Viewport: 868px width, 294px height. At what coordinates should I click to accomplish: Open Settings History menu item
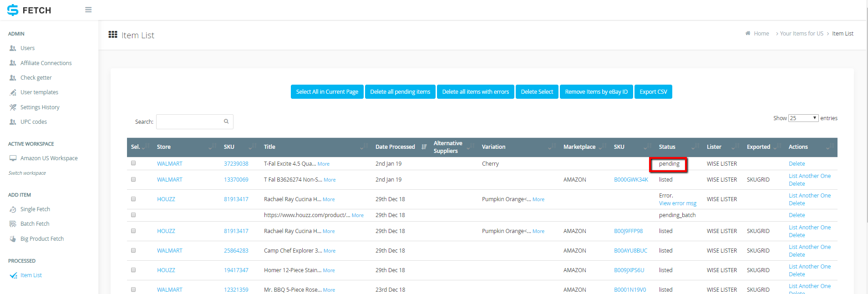40,107
